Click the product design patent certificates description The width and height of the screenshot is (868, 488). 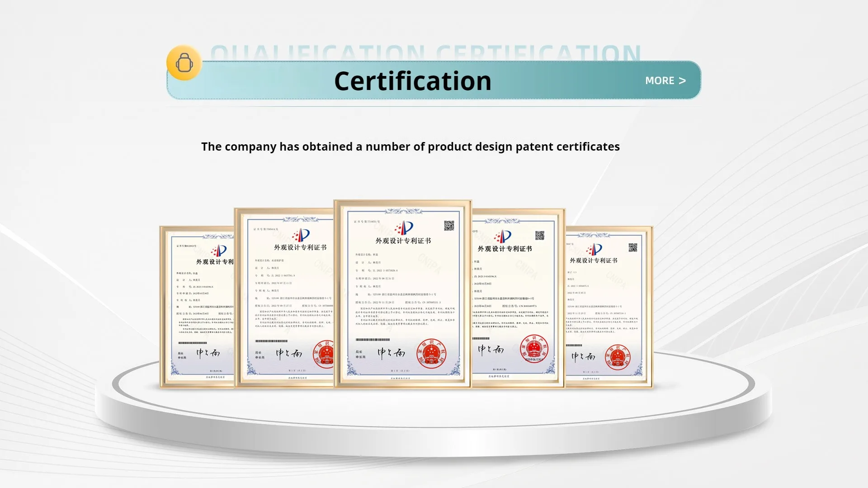pyautogui.click(x=410, y=147)
